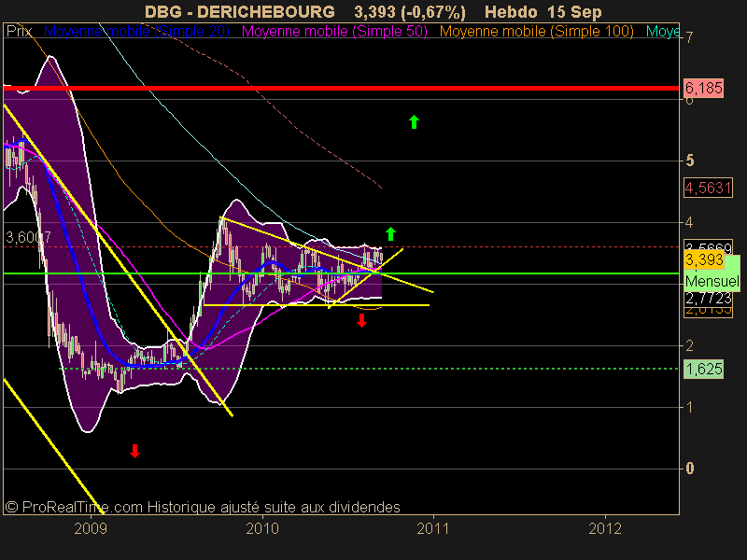
Task: Click the 0 tick on price axis
Action: click(690, 469)
